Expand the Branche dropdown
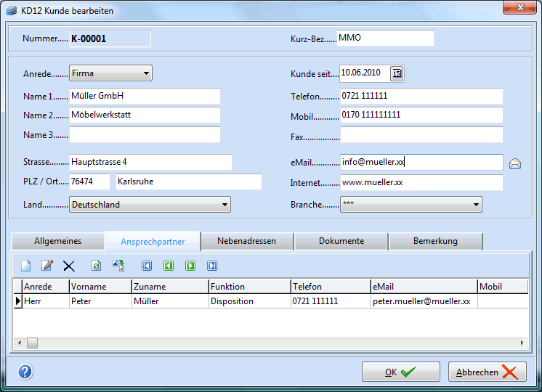 click(x=476, y=205)
